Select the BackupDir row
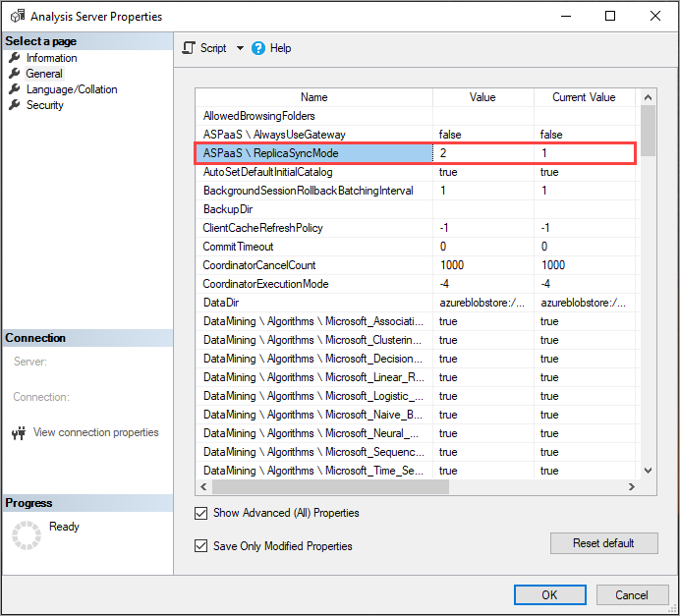 [415, 209]
